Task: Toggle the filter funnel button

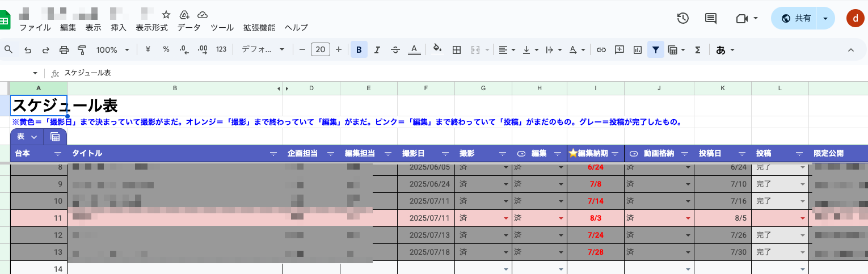Action: click(656, 50)
